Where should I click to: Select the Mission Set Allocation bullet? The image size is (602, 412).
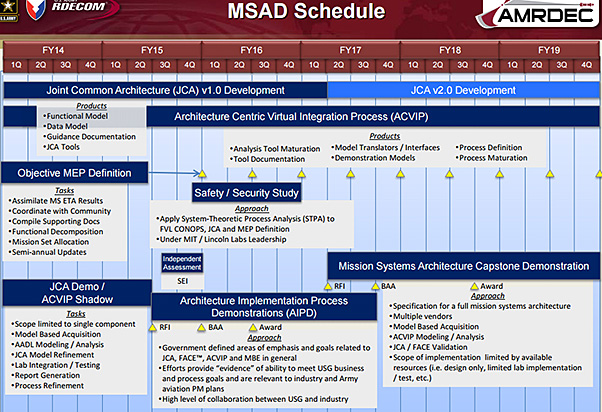coord(49,242)
